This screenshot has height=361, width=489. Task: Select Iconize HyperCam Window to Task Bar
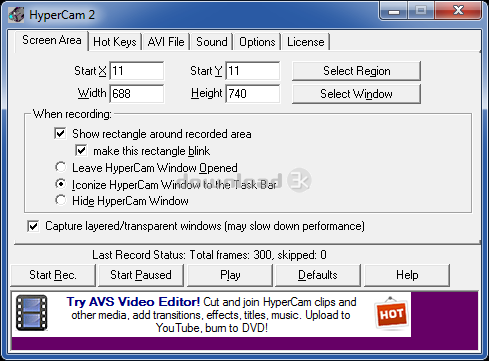(61, 184)
